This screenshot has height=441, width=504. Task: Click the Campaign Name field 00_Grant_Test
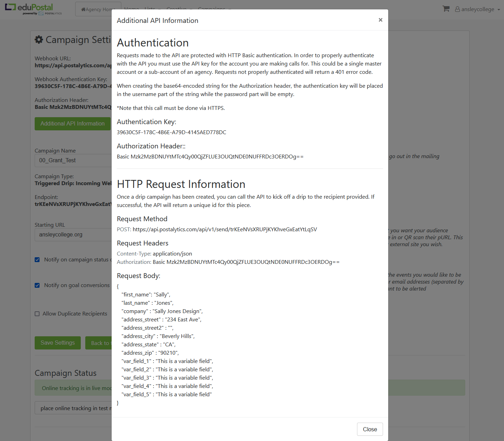pyautogui.click(x=73, y=161)
